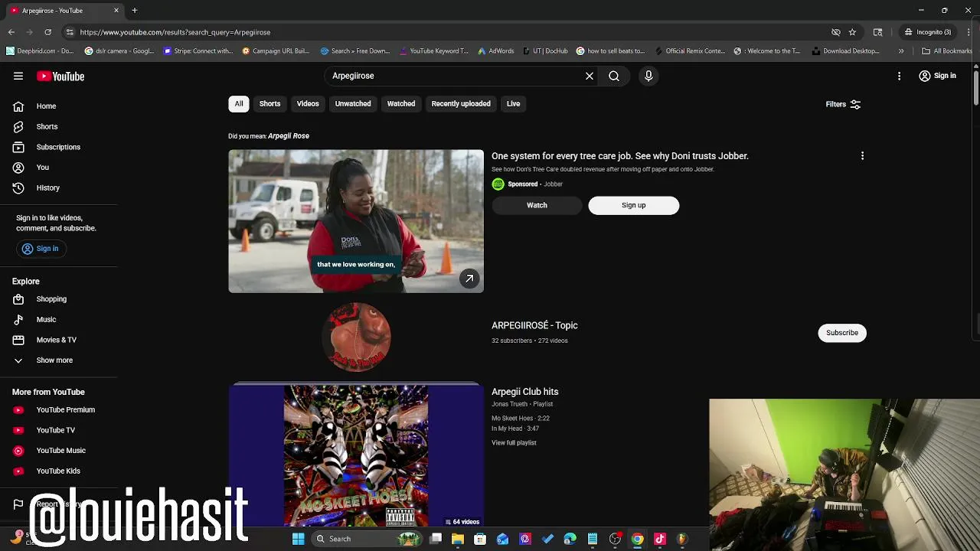Click the In My Head track entry

point(515,429)
